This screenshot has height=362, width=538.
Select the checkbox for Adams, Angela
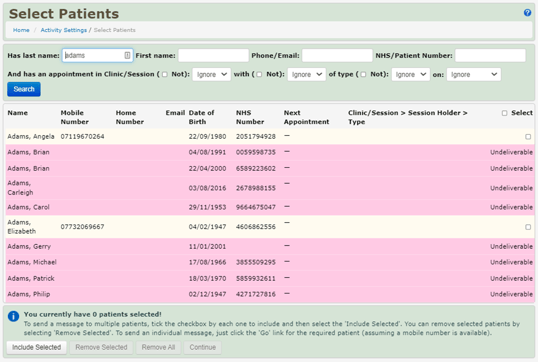point(528,137)
